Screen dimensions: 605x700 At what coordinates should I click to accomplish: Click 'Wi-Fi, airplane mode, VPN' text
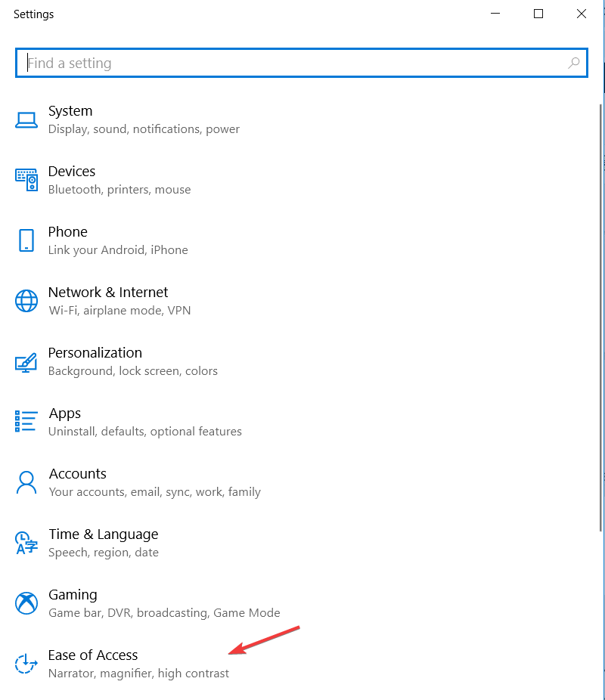click(119, 310)
